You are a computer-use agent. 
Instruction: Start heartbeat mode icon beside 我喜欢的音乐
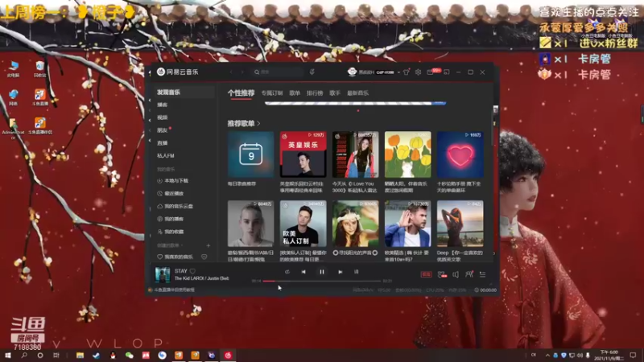[x=204, y=257]
